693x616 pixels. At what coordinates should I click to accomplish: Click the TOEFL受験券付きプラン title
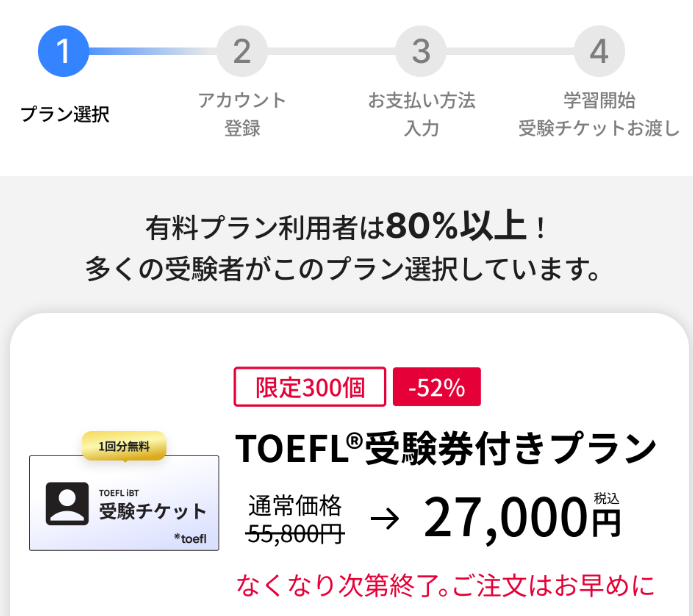[x=445, y=449]
